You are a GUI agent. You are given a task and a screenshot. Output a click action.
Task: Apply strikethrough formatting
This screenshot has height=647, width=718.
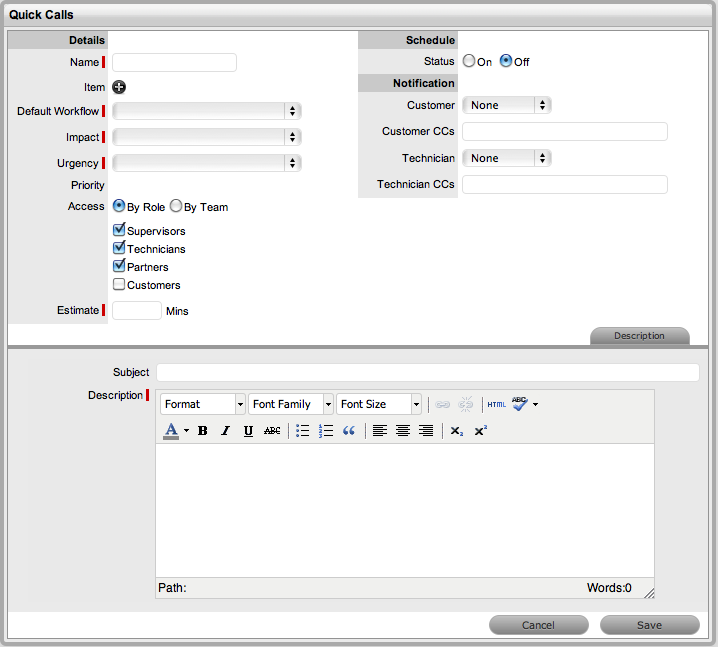pos(272,431)
